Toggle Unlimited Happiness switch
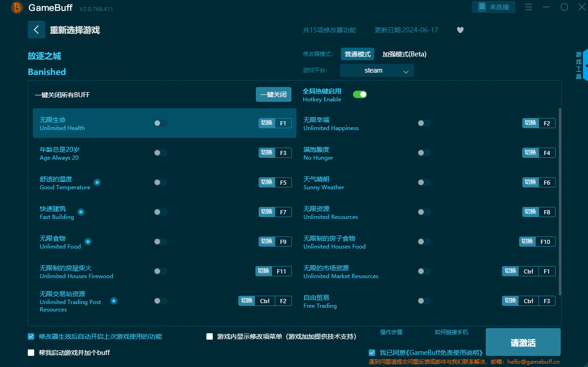The height and width of the screenshot is (367, 588). point(424,123)
